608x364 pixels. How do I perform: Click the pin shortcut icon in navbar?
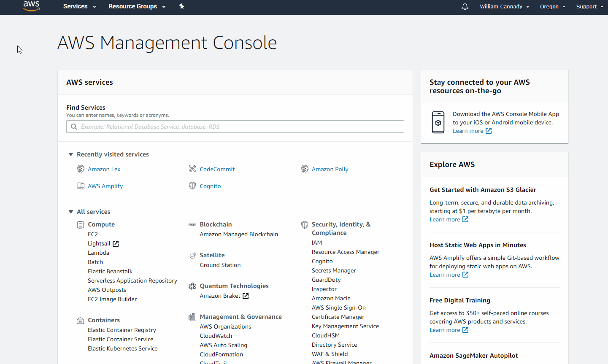(x=182, y=6)
